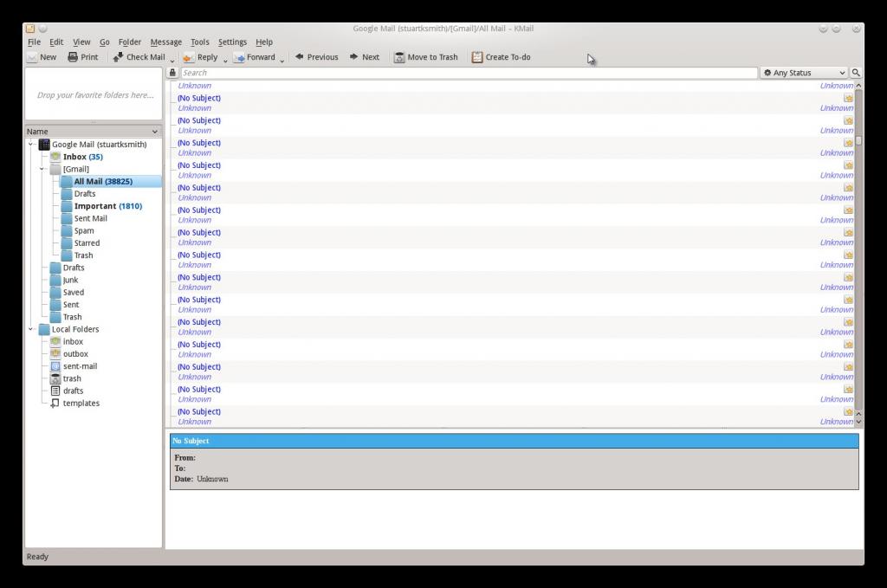Viewport: 887px width, 588px height.
Task: Click Check Mail in the toolbar
Action: tap(118, 57)
